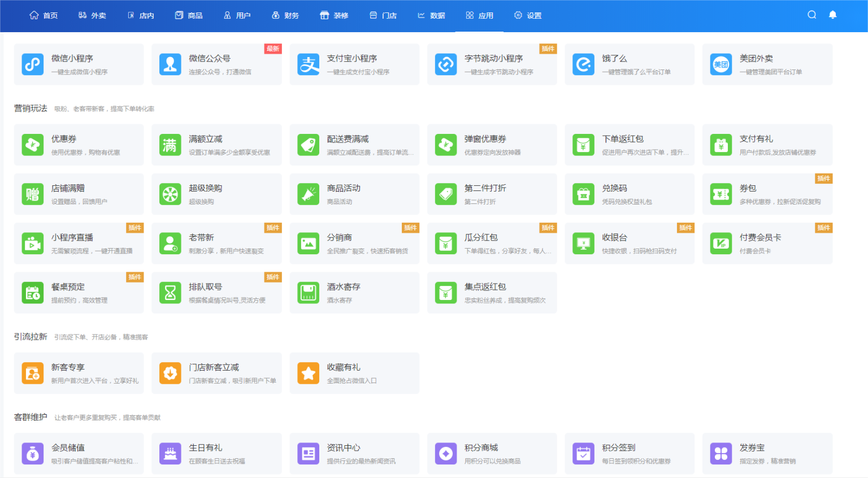The height and width of the screenshot is (478, 868).
Task: Open 生日有礼 birthday gift setup
Action: coord(216,453)
